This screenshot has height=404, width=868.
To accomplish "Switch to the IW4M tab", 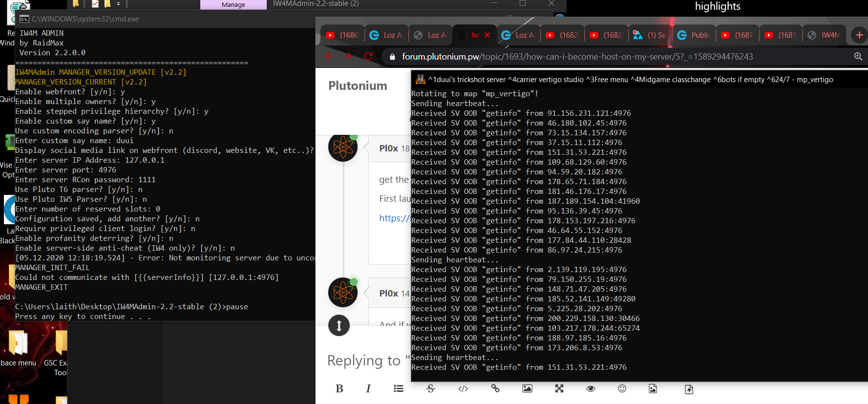I will (x=825, y=35).
